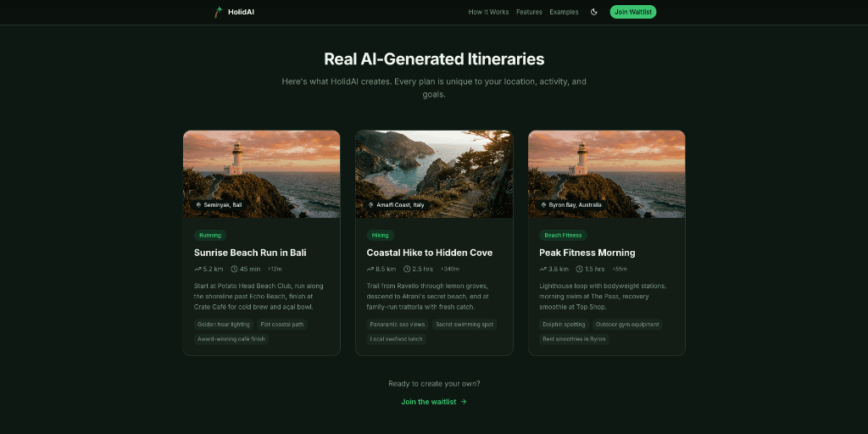Image resolution: width=868 pixels, height=434 pixels.
Task: Toggle dark mode with the moon icon
Action: click(594, 12)
